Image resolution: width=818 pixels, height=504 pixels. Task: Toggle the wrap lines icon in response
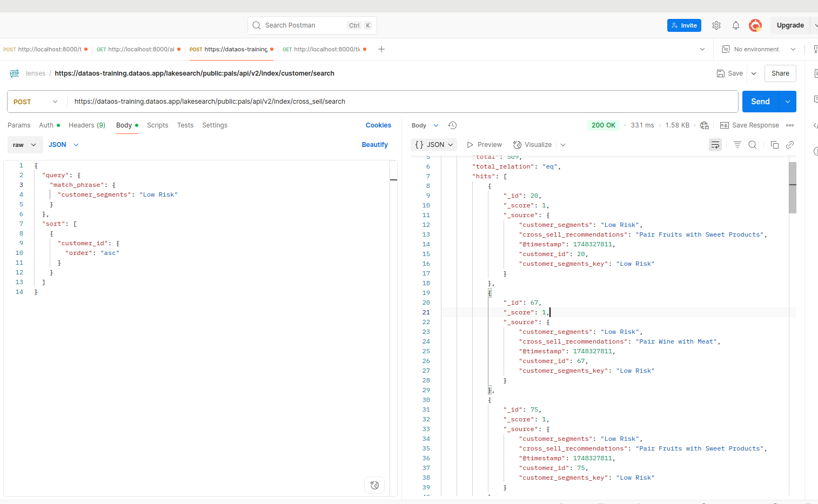(x=715, y=145)
